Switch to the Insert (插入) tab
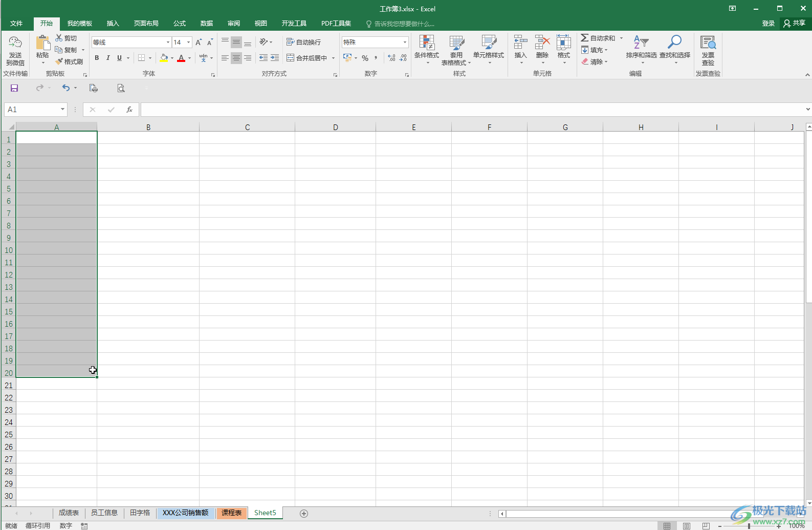This screenshot has height=530, width=812. click(113, 24)
